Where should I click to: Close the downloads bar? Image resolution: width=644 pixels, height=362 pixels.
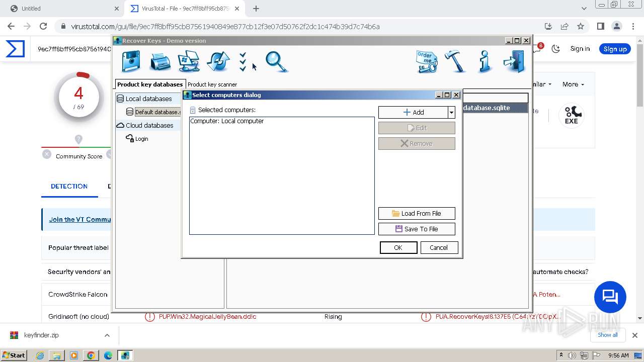click(x=635, y=335)
